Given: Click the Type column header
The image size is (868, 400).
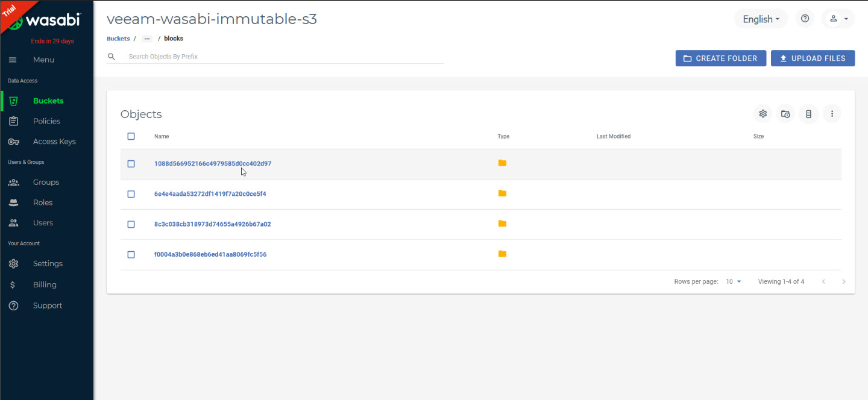Looking at the screenshot, I should [503, 136].
